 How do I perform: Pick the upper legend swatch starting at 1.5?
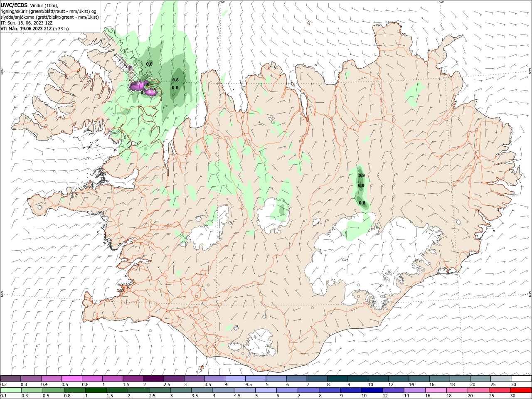[133, 379]
